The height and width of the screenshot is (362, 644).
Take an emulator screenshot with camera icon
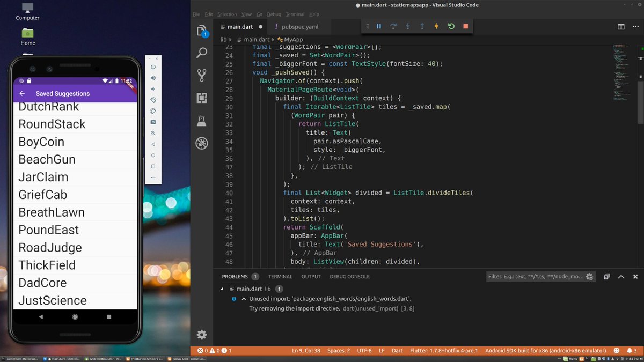tap(153, 122)
